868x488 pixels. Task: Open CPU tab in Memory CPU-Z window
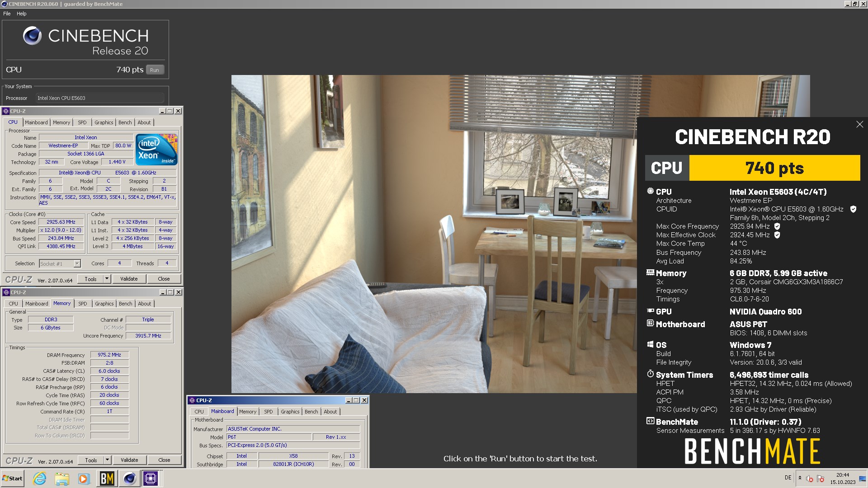(14, 304)
